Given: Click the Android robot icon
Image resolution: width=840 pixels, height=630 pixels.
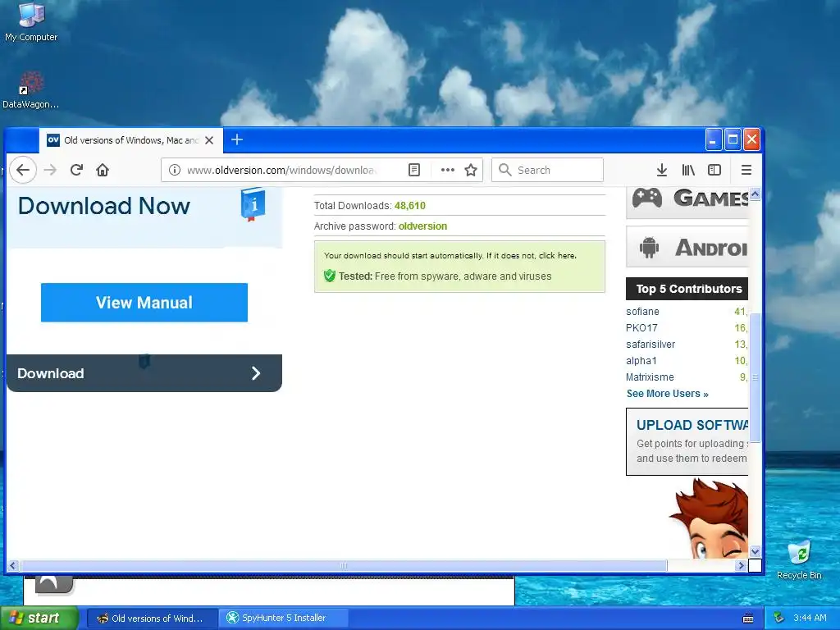Looking at the screenshot, I should coord(649,248).
